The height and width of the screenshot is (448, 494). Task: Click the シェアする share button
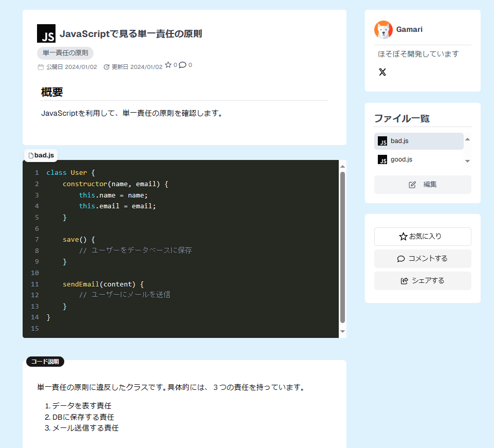coord(423,281)
